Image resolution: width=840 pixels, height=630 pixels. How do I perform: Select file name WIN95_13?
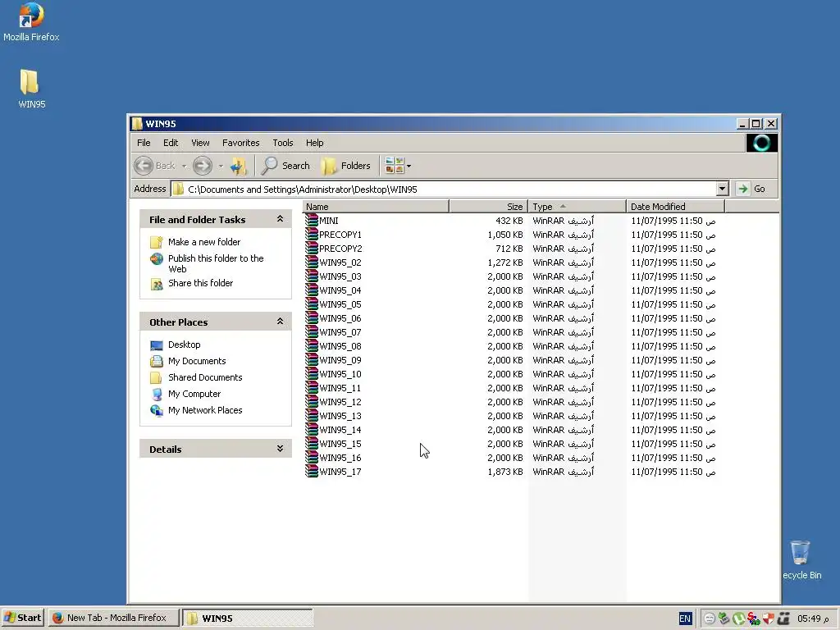point(340,416)
